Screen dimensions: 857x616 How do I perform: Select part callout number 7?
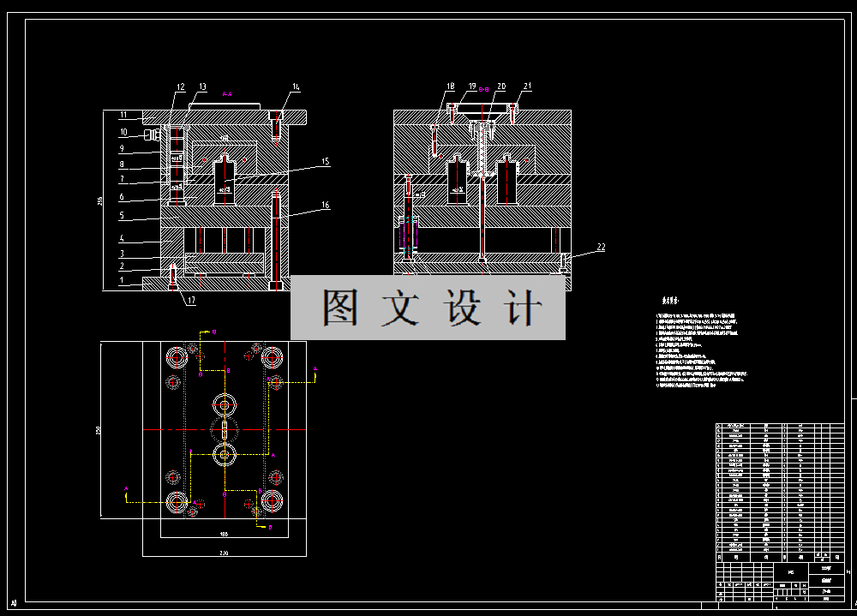coord(122,179)
